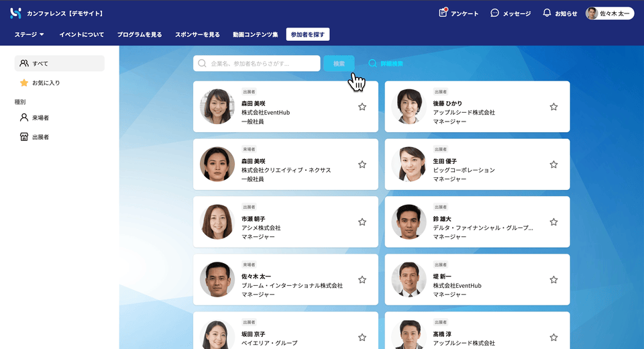Screen dimensions: 644x349
Task: Open 佐々木 太一 card profile photo
Action: coord(217,279)
